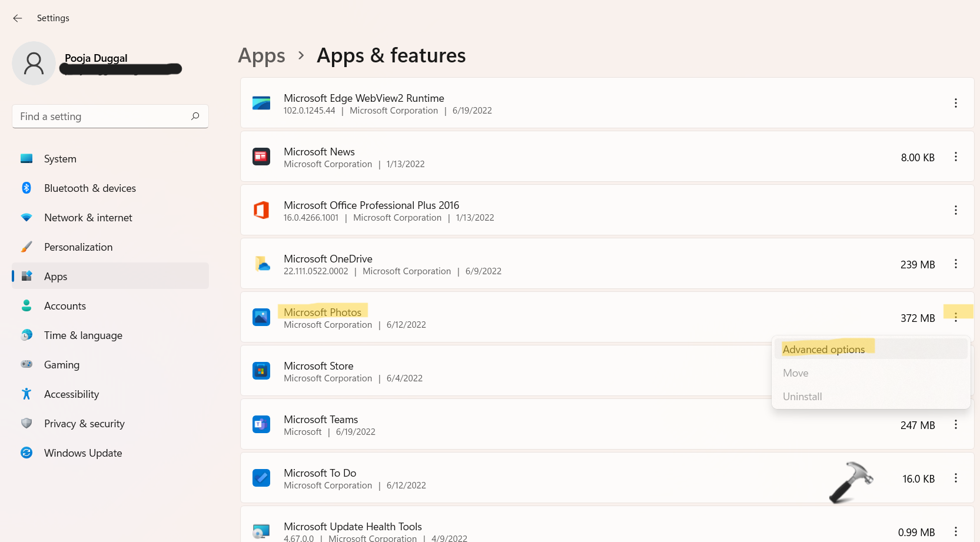Click the back arrow in Settings
The image size is (980, 542).
pos(18,18)
